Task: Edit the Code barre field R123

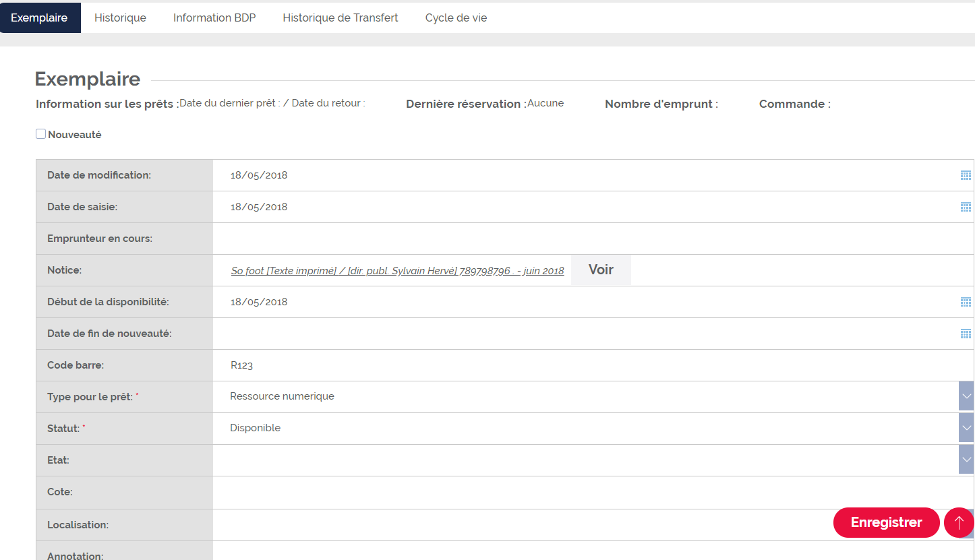Action: [x=593, y=365]
